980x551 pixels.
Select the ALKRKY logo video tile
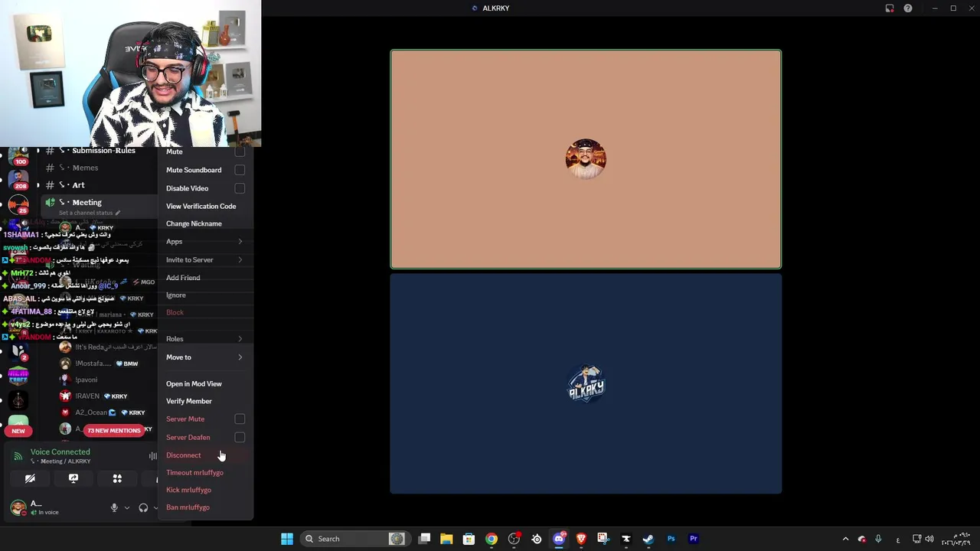[x=586, y=384]
